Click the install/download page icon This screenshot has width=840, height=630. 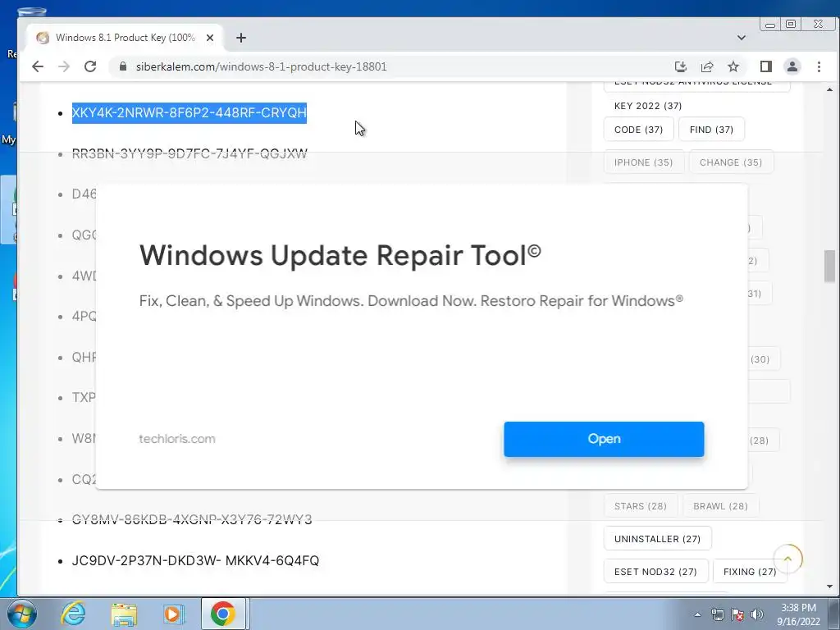680,66
